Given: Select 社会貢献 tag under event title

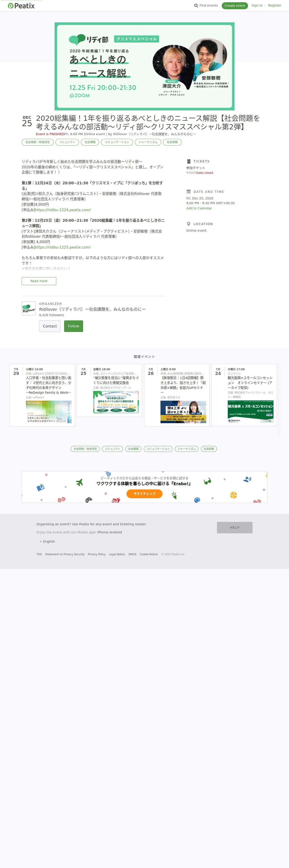Looking at the screenshot, I should click(172, 142).
